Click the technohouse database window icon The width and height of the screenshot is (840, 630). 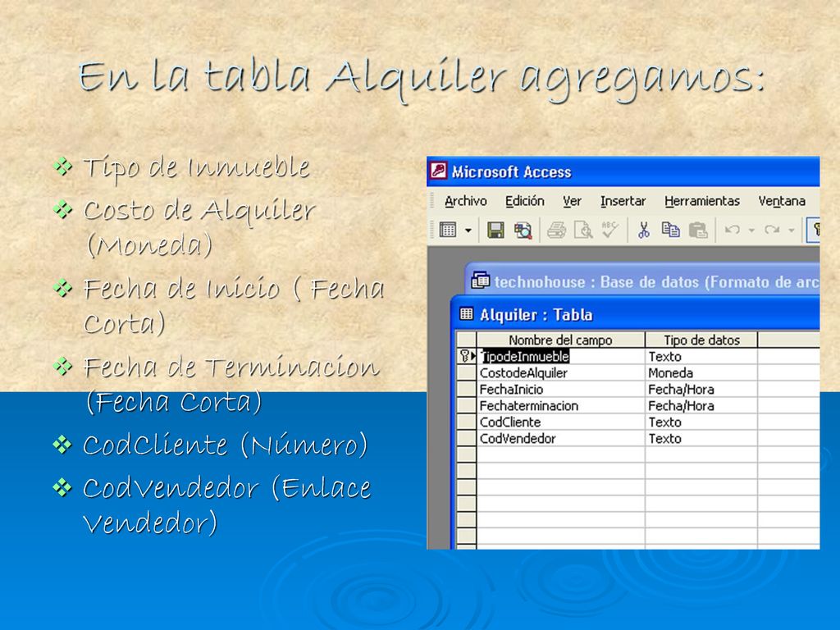pyautogui.click(x=480, y=281)
